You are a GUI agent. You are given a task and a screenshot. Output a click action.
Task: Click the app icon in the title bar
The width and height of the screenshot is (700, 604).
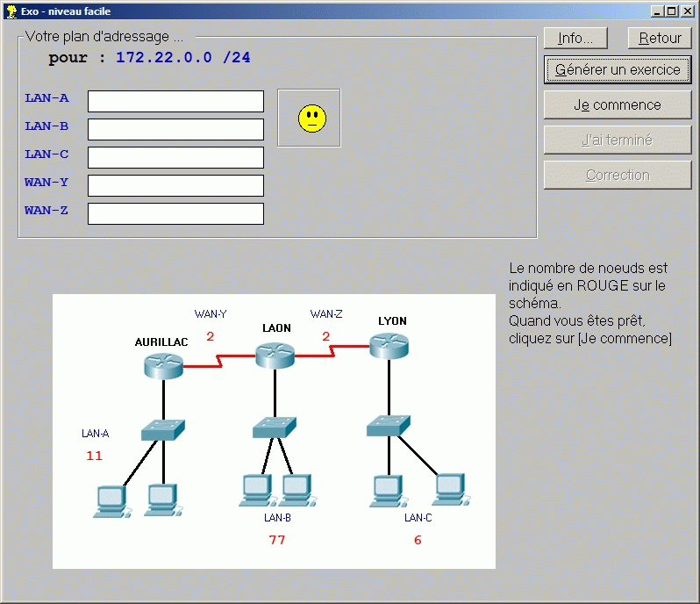[x=11, y=11]
